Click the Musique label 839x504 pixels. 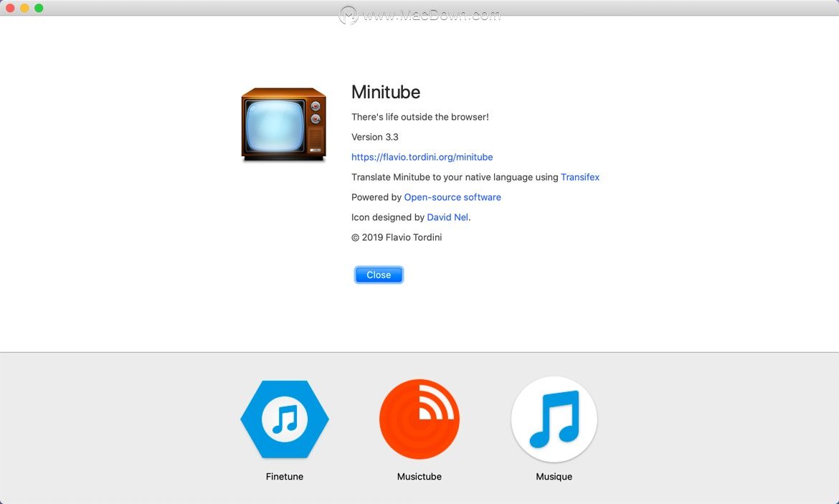pyautogui.click(x=554, y=477)
